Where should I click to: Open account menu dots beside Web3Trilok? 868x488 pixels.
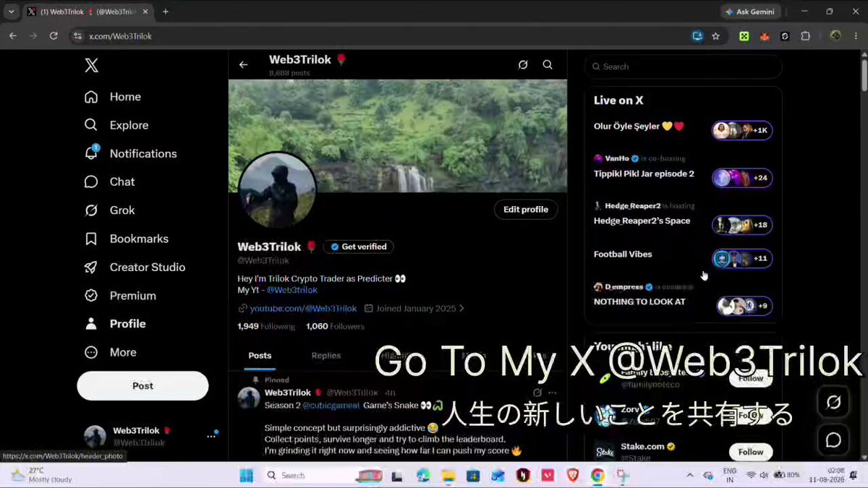(x=212, y=435)
